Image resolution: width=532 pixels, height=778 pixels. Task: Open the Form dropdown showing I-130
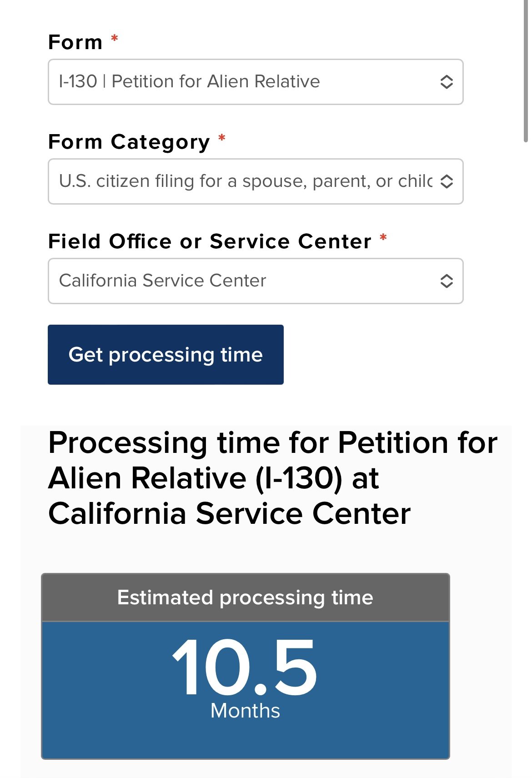click(x=256, y=82)
